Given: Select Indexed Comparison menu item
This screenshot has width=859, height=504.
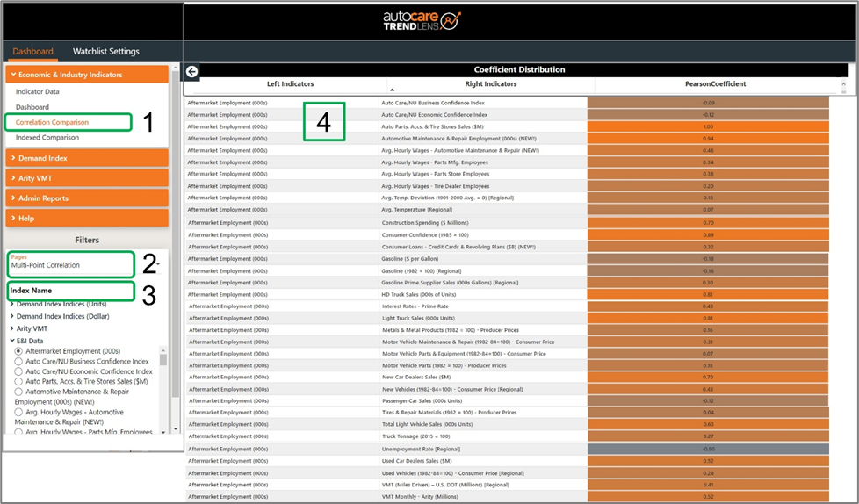Looking at the screenshot, I should (x=47, y=138).
